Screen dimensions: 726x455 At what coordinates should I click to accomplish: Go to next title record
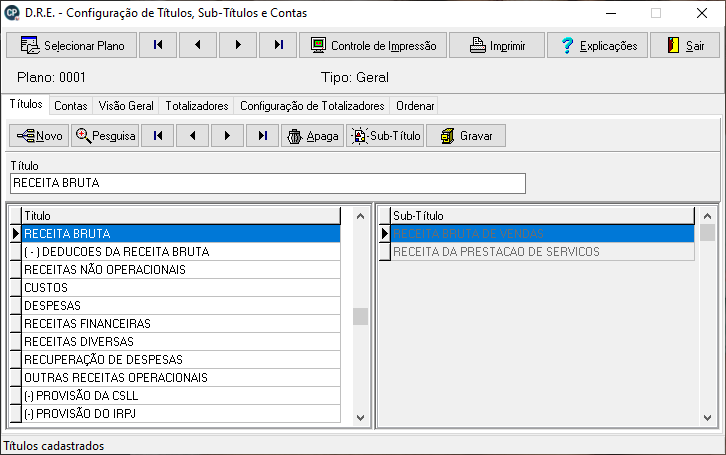pyautogui.click(x=227, y=136)
